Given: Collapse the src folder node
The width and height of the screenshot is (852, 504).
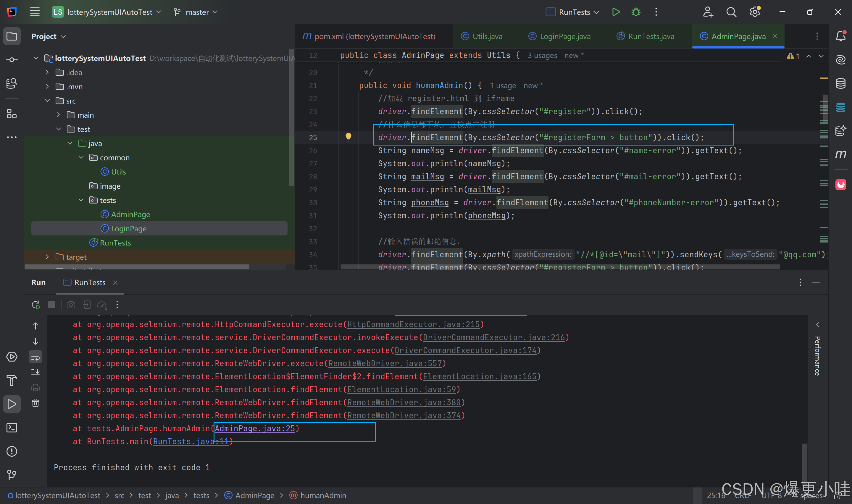Looking at the screenshot, I should click(47, 101).
